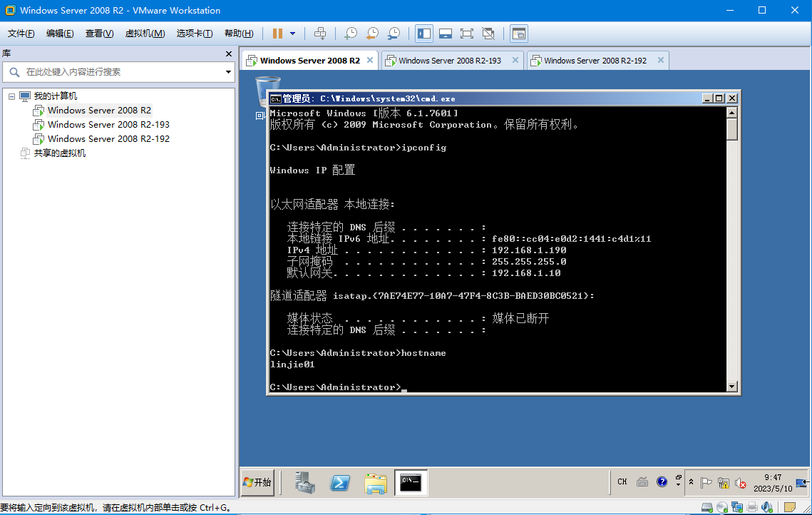Click the network warning tray icon

click(x=724, y=483)
